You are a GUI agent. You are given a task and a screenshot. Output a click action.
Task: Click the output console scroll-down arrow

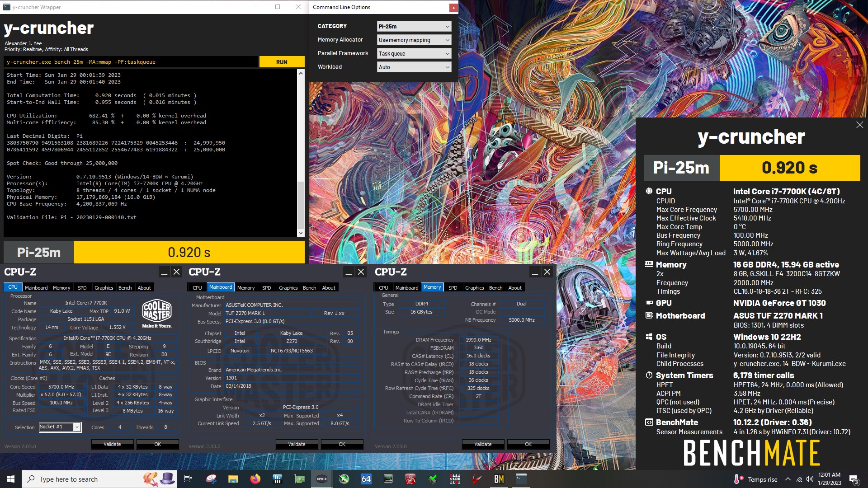tap(301, 233)
